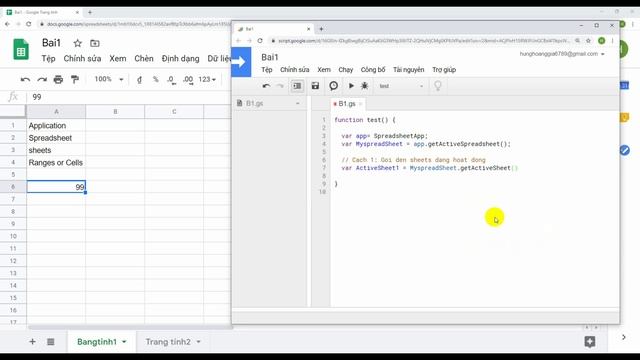
Task: Undo the last action in Sheets toolbar
Action: click(x=25, y=80)
